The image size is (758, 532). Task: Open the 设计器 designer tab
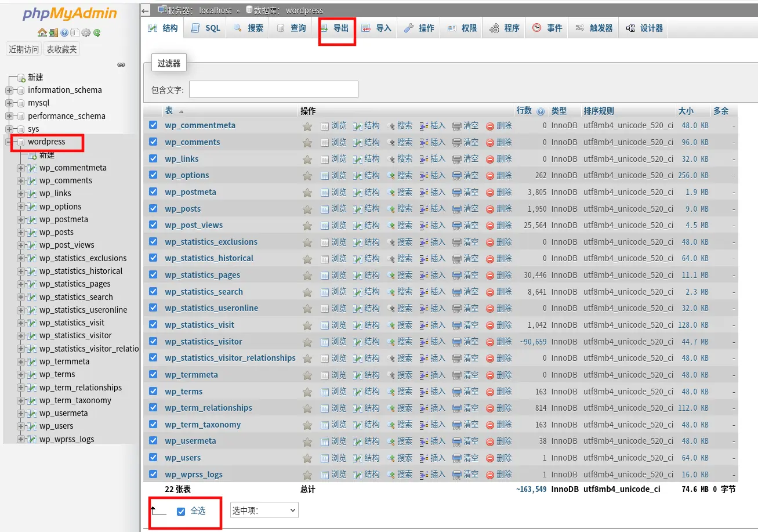pyautogui.click(x=644, y=28)
